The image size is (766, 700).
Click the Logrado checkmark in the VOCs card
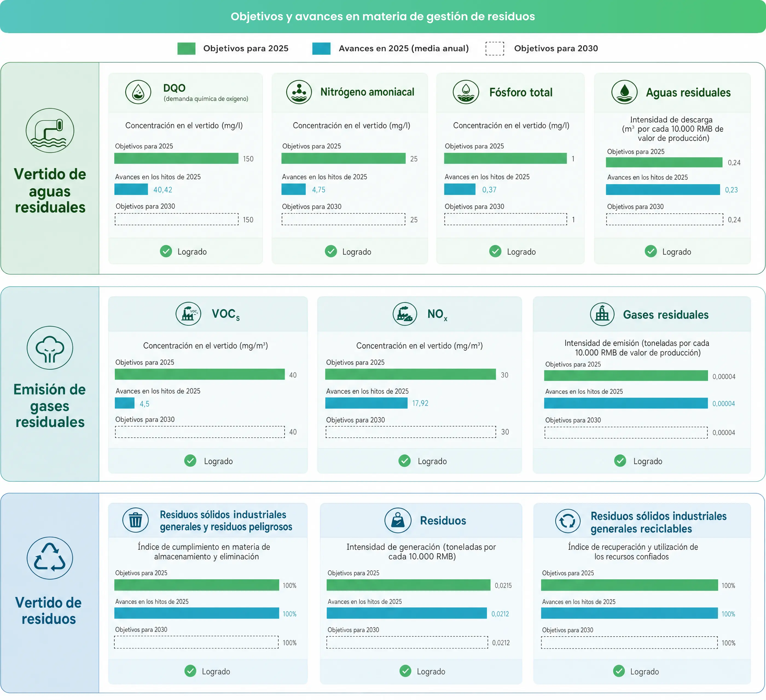pyautogui.click(x=190, y=461)
